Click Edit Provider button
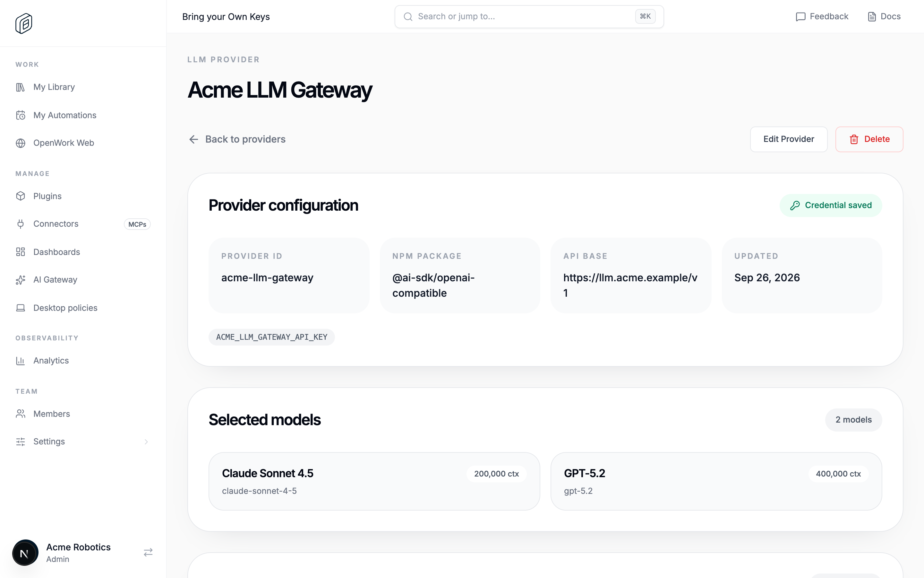The width and height of the screenshot is (924, 578). [x=789, y=139]
